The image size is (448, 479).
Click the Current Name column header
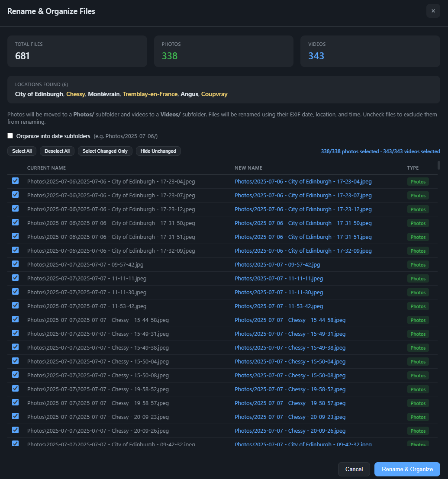click(x=46, y=168)
